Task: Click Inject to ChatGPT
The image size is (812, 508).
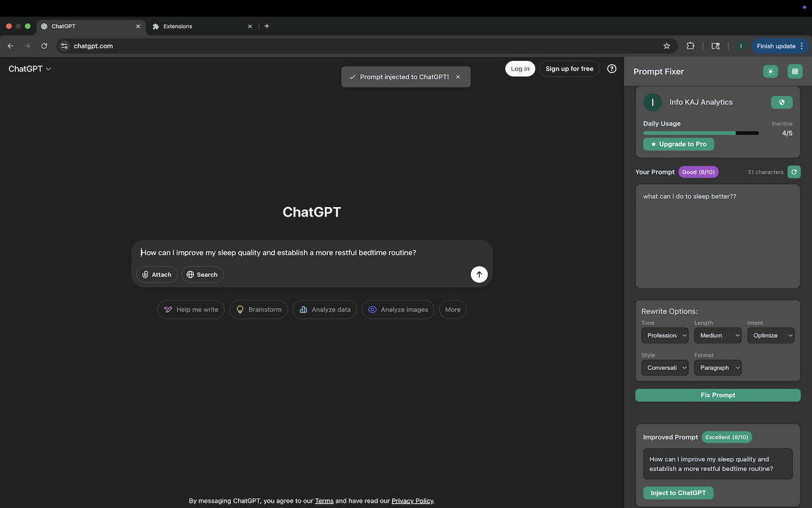Action: tap(678, 493)
